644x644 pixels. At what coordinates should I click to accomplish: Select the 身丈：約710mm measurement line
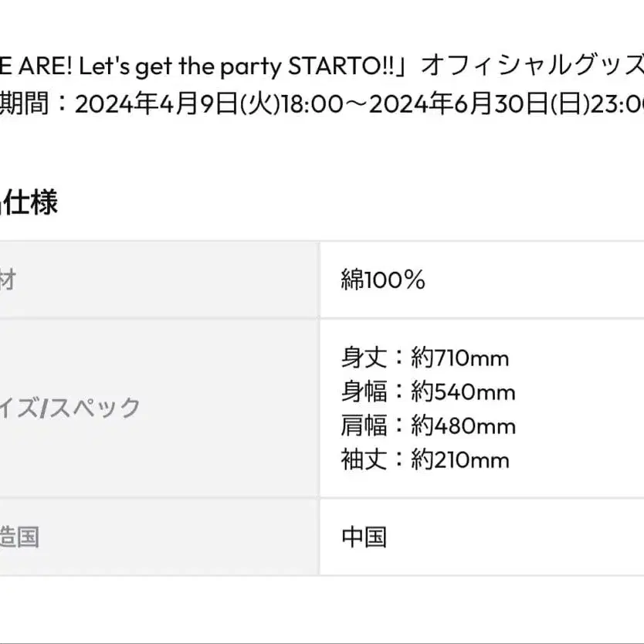(x=425, y=358)
